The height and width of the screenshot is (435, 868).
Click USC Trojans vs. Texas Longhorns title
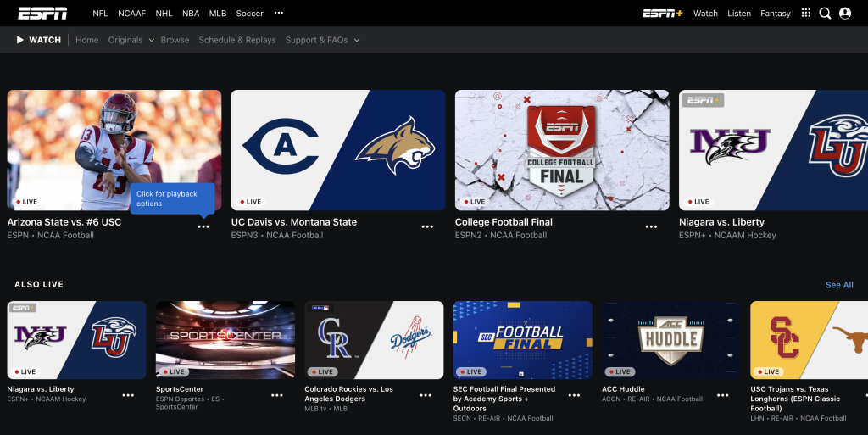(x=795, y=399)
